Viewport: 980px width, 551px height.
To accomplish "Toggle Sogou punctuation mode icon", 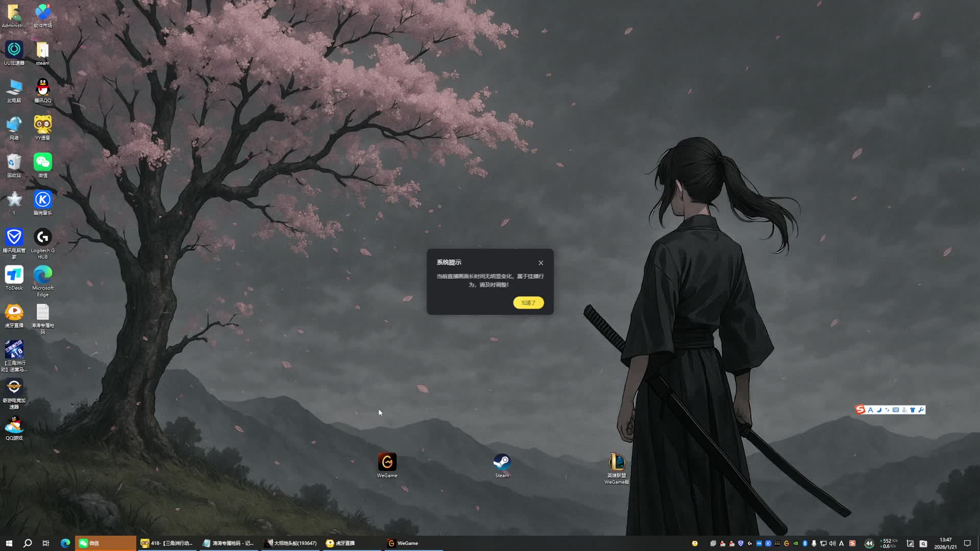I will pos(887,410).
